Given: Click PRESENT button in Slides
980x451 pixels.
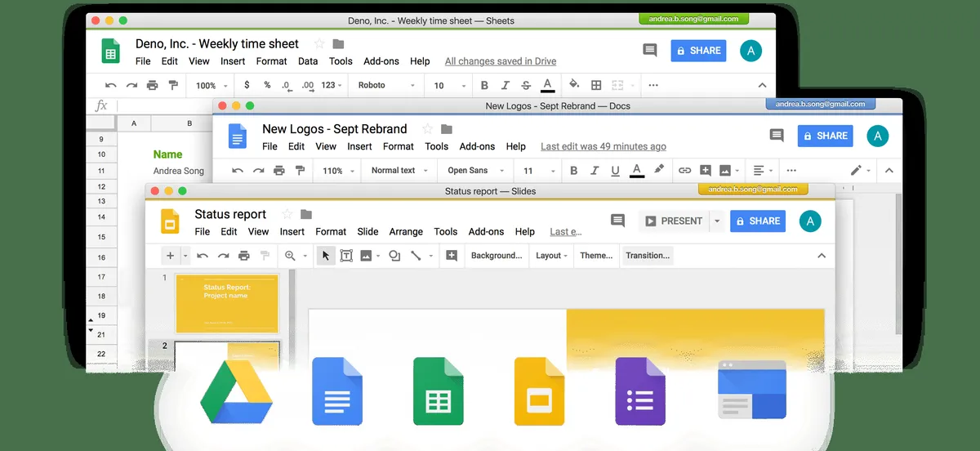Looking at the screenshot, I should pyautogui.click(x=674, y=221).
